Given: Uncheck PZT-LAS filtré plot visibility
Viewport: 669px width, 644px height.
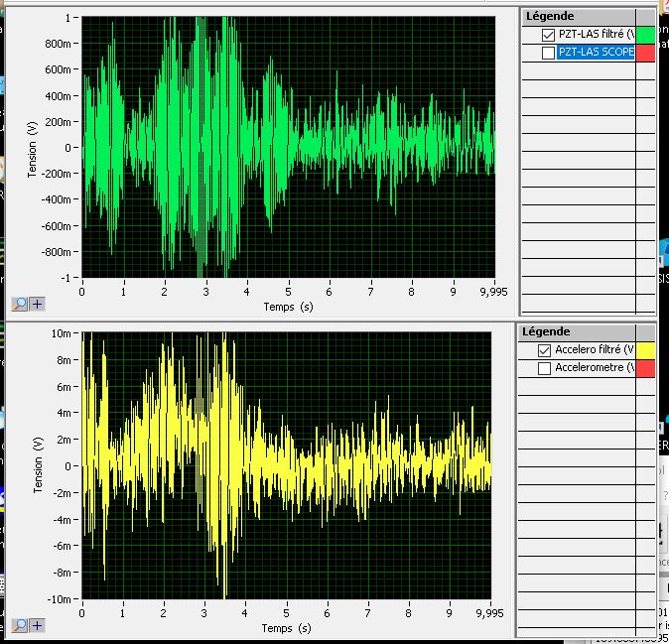Looking at the screenshot, I should point(549,35).
